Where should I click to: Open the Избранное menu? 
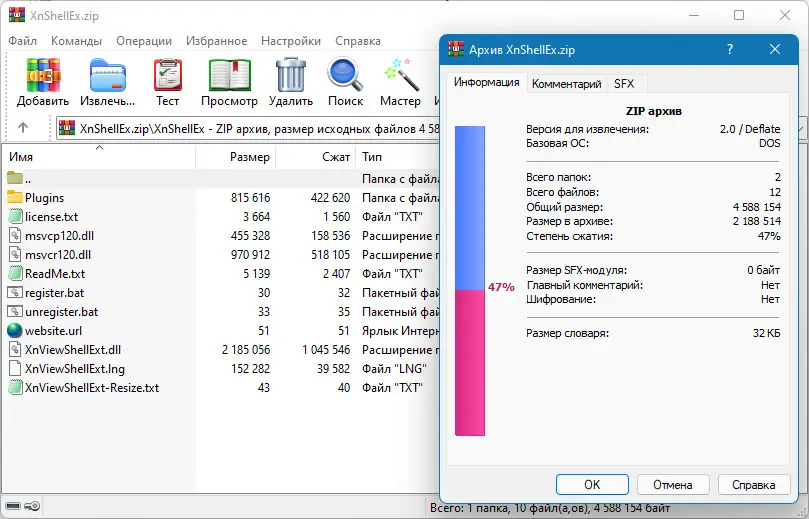pyautogui.click(x=217, y=41)
